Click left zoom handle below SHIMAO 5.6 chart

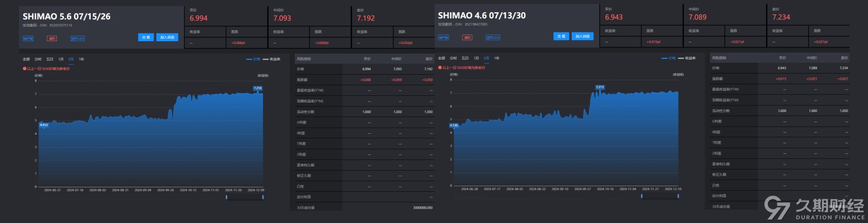[226, 196]
